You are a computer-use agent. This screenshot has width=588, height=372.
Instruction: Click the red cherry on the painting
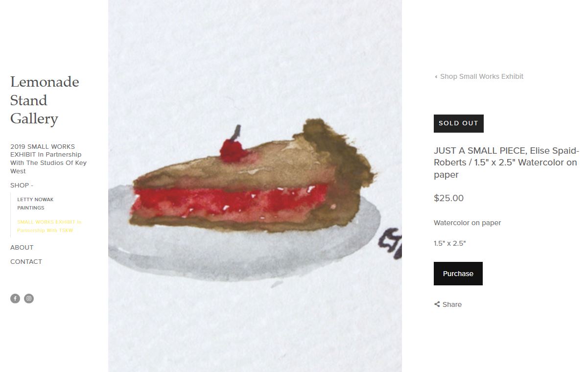(x=232, y=150)
